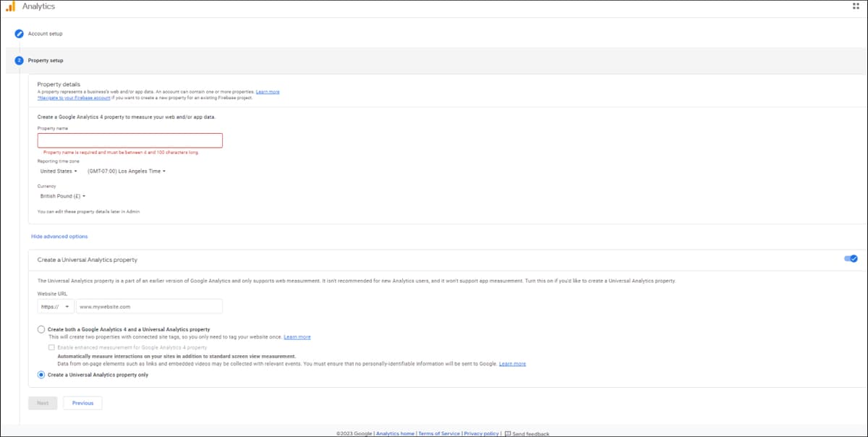Click the Website URL label
The width and height of the screenshot is (868, 437).
tap(51, 294)
